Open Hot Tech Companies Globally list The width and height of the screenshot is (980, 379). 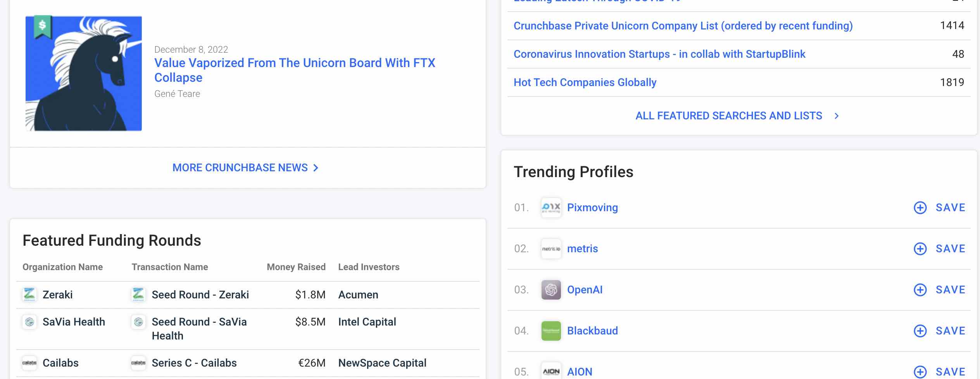[x=585, y=83]
